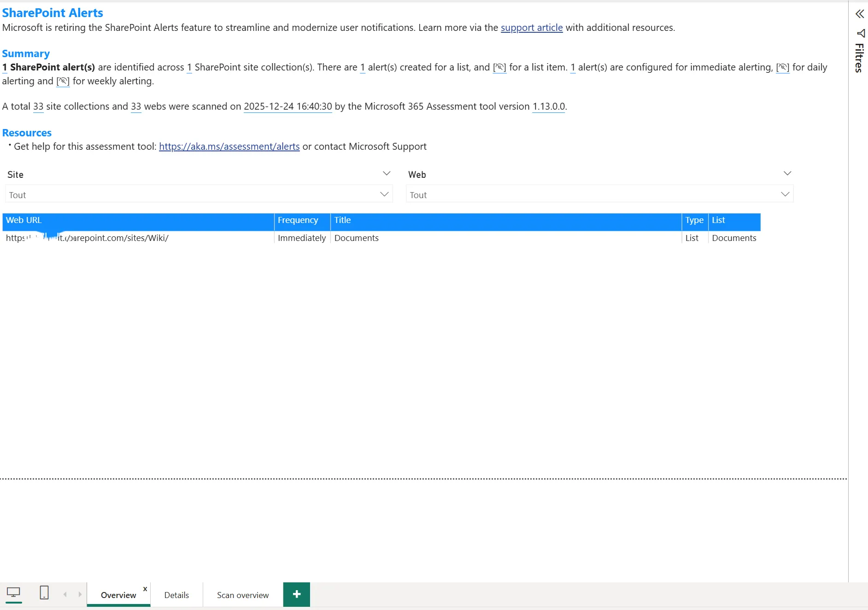
Task: Open the Web slicer dropdown list
Action: coord(785,194)
